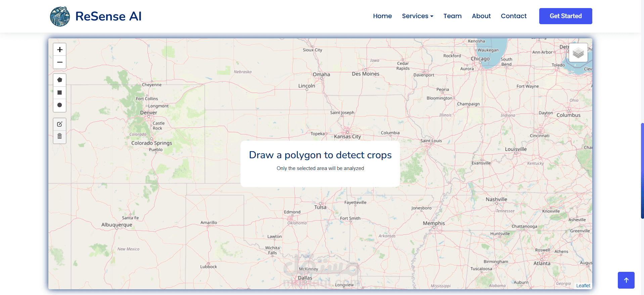Click the page vertical scrollbar thumb
The image size is (644, 295).
coord(642,171)
